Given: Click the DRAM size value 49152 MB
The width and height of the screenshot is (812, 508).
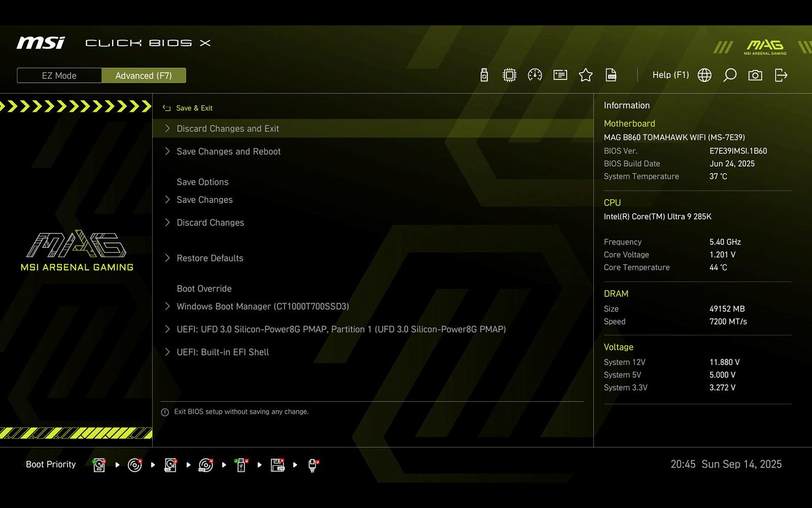Looking at the screenshot, I should (x=727, y=309).
